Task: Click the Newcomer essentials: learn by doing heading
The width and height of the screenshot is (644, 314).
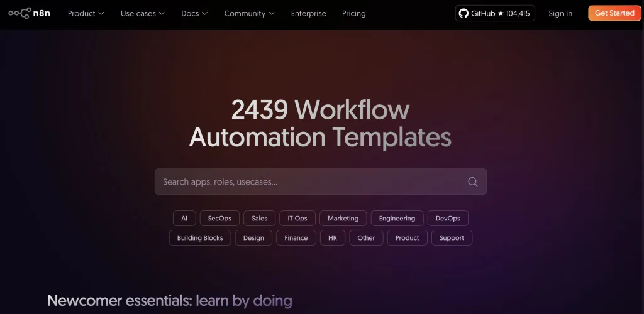Action: click(x=170, y=300)
